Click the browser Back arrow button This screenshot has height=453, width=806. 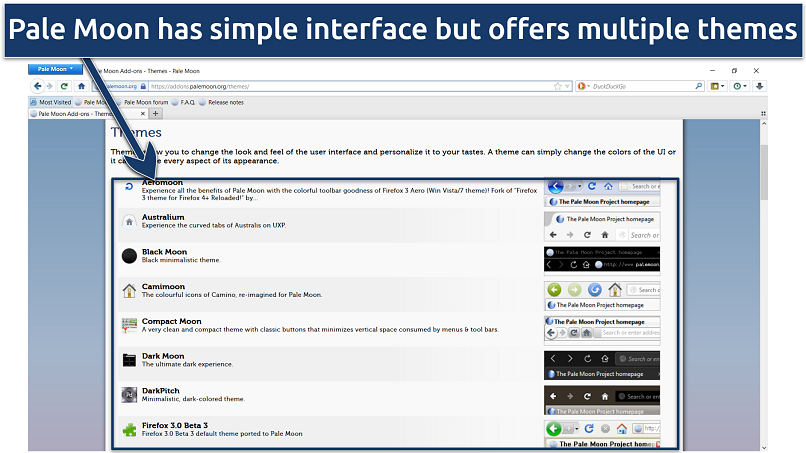tap(36, 87)
